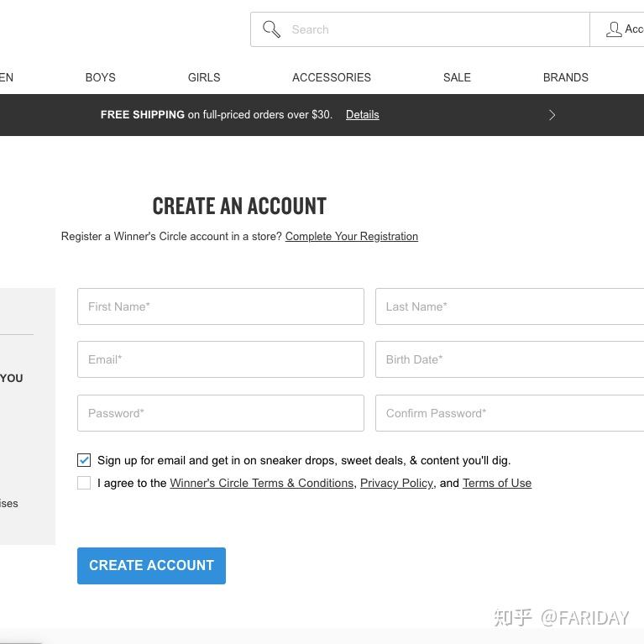Open the Sale menu

coord(457,77)
